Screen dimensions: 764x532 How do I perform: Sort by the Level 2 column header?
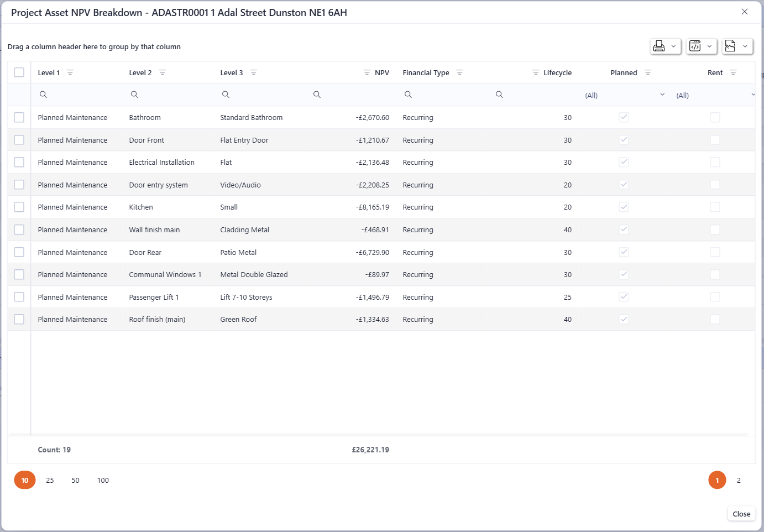(140, 72)
